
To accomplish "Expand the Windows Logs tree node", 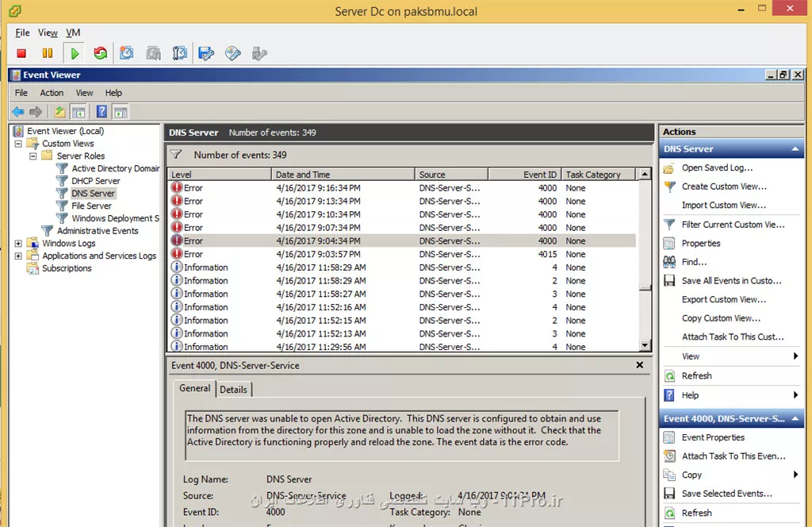I will pyautogui.click(x=18, y=243).
